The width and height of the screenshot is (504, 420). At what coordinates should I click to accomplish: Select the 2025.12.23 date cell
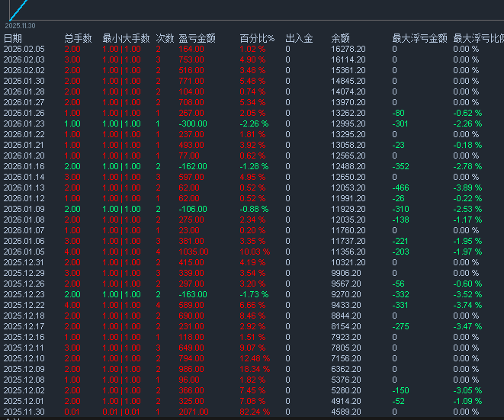pos(24,294)
